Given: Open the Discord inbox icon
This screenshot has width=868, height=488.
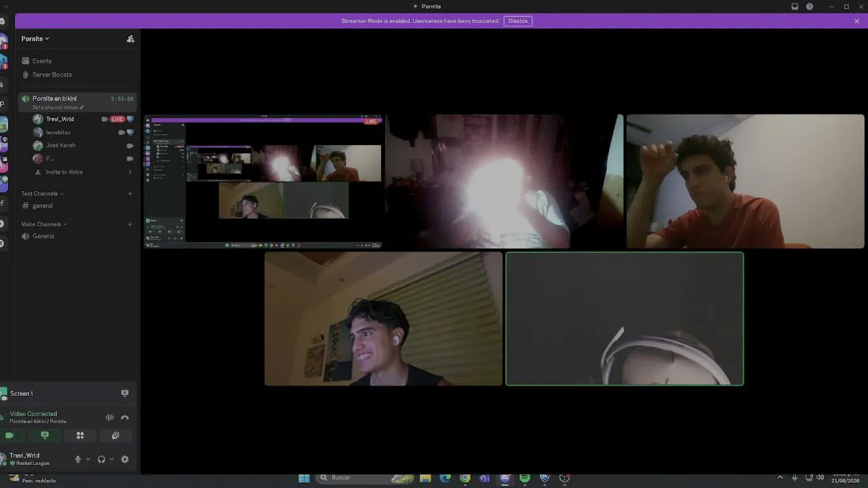Looking at the screenshot, I should [795, 7].
